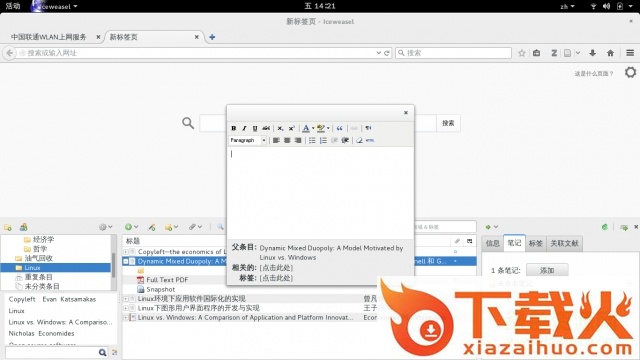The height and width of the screenshot is (360, 640).
Task: Open the add attachment paperclip dropdown
Action: click(195, 227)
